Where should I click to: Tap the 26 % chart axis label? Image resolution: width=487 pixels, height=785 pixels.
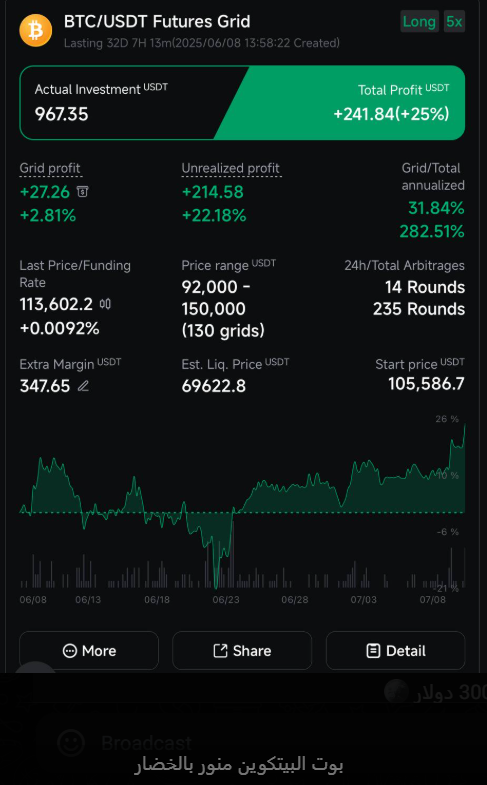(x=447, y=419)
